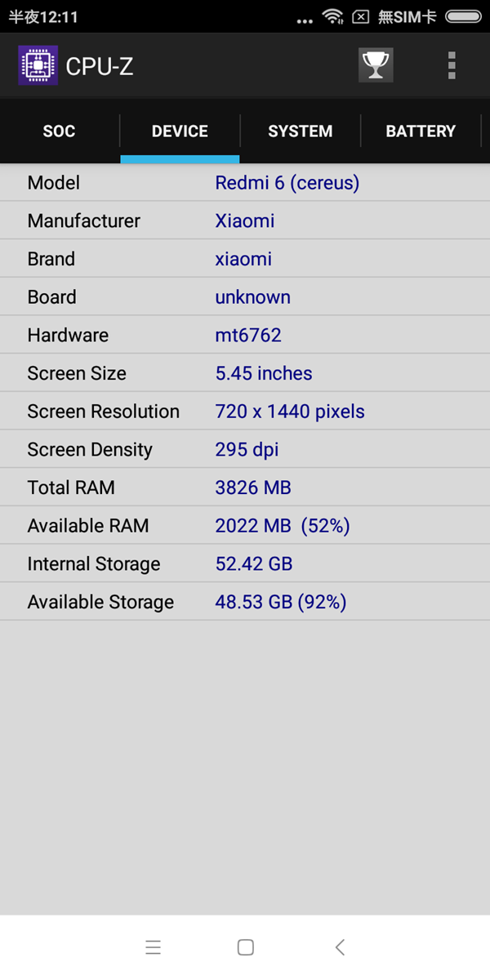Tap the Available Storage row
This screenshot has width=490, height=980.
point(245,602)
